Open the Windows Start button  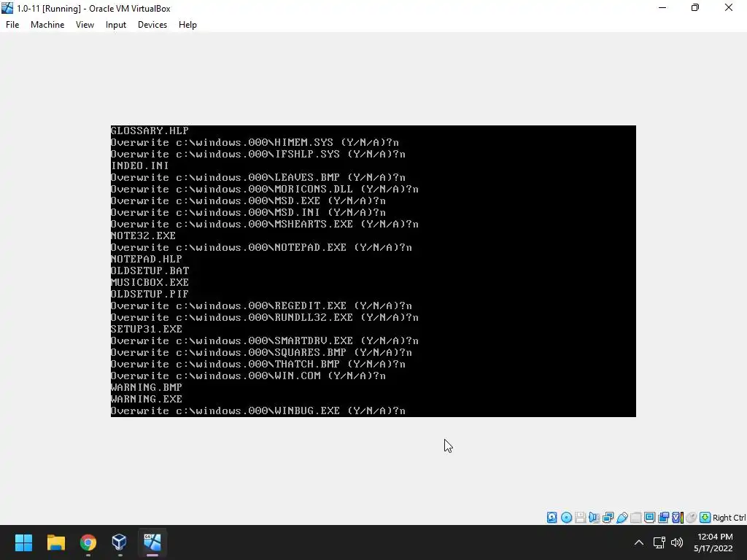23,542
